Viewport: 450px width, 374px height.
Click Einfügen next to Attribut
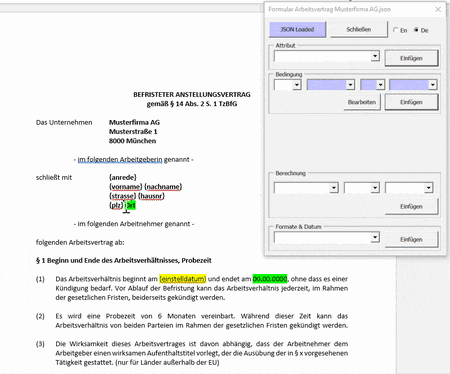pyautogui.click(x=411, y=58)
